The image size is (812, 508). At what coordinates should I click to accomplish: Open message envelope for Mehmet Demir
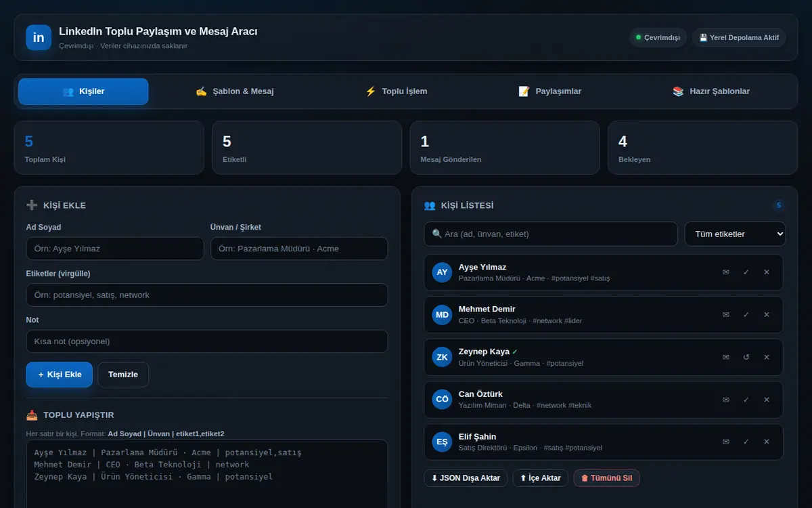pyautogui.click(x=726, y=315)
